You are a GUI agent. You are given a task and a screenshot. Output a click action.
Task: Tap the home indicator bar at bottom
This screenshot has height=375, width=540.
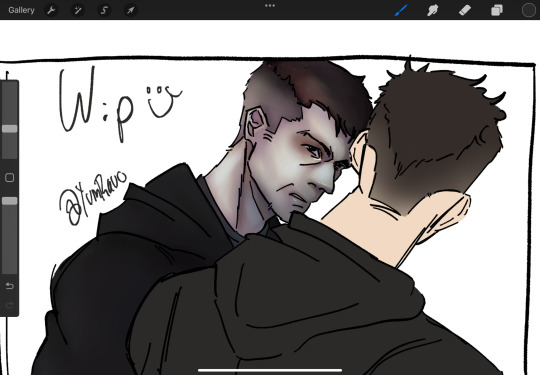click(x=270, y=371)
